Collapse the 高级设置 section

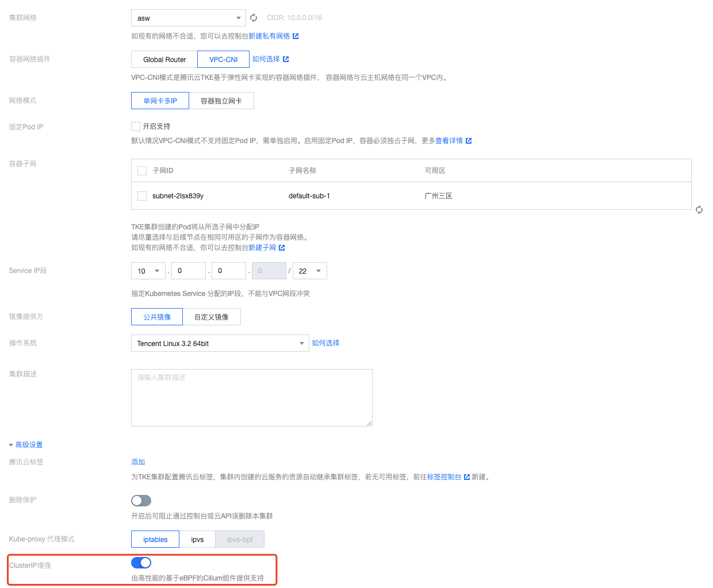click(x=26, y=445)
